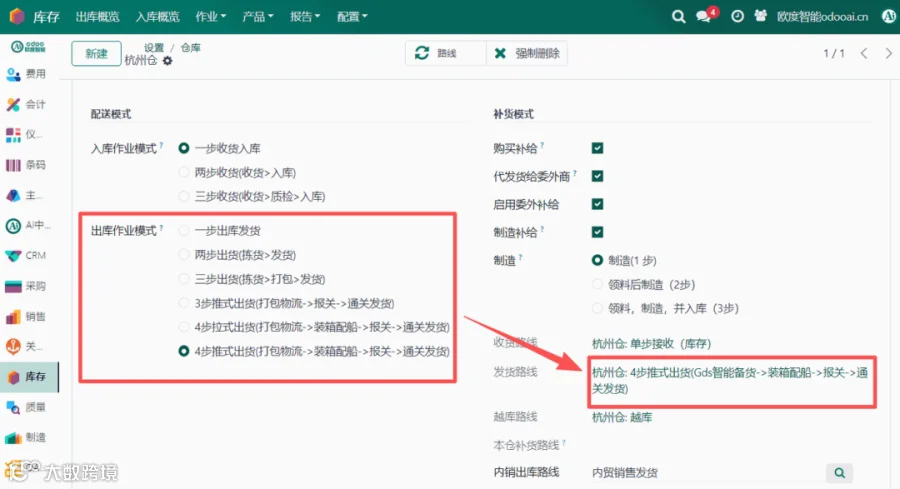
Task: Open the 制造 app in sidebar
Action: click(x=26, y=438)
